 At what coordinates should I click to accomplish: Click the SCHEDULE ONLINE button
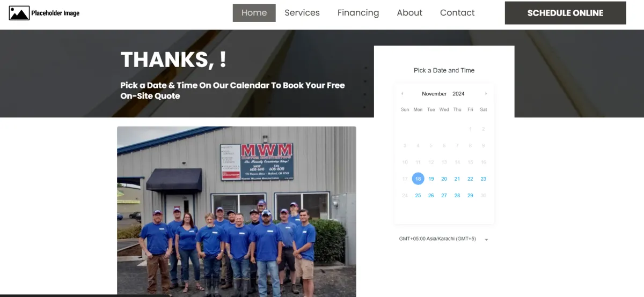point(565,13)
